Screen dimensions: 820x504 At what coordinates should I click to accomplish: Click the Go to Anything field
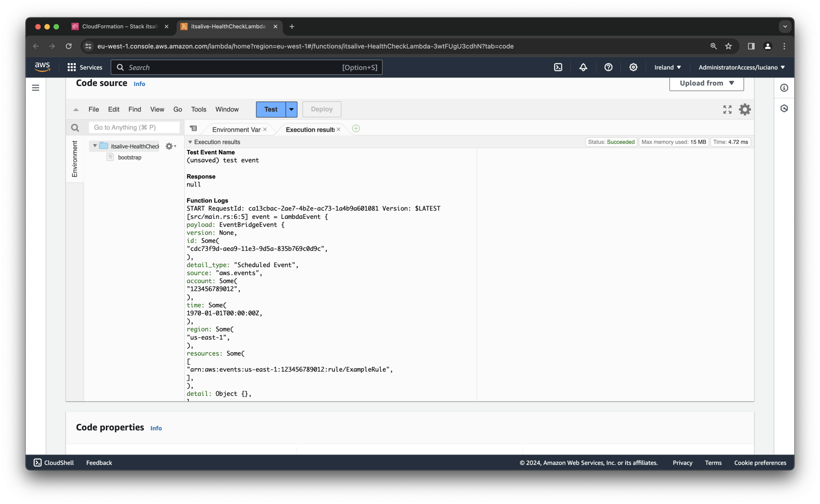pos(134,128)
